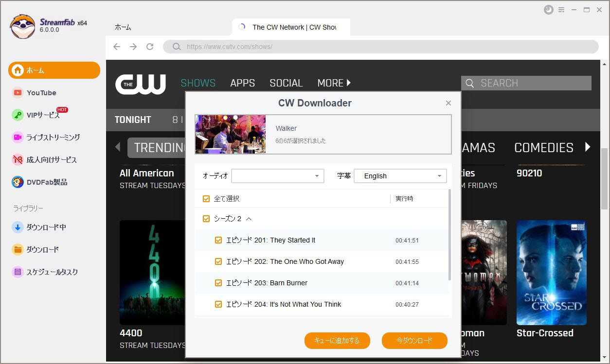Click the 90210 show title

pyautogui.click(x=529, y=173)
